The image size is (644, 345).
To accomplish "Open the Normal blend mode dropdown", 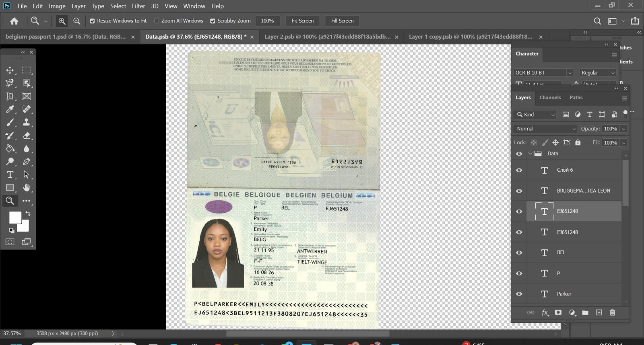I will coord(545,129).
